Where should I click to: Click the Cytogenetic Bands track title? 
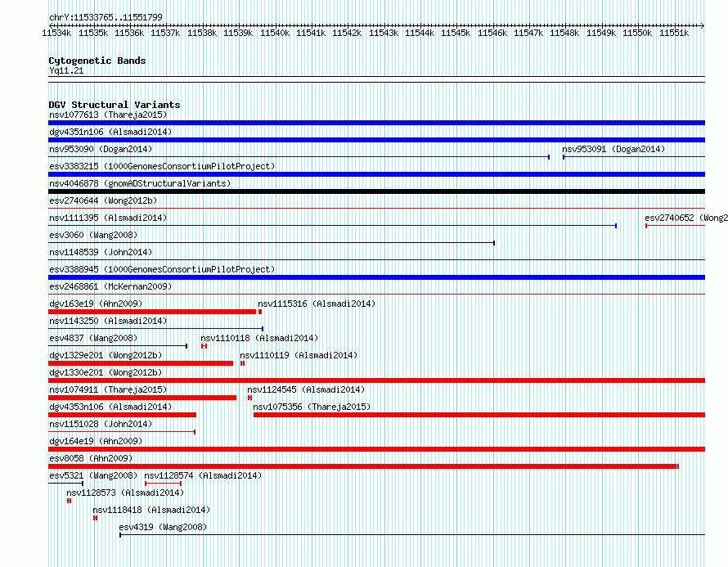pos(97,61)
